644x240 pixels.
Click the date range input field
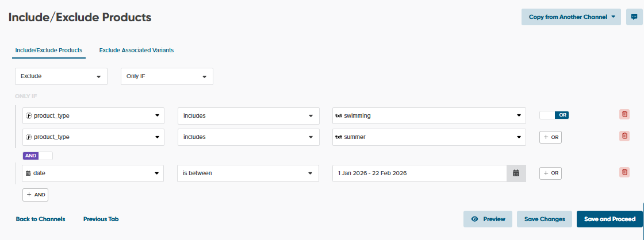click(x=419, y=173)
